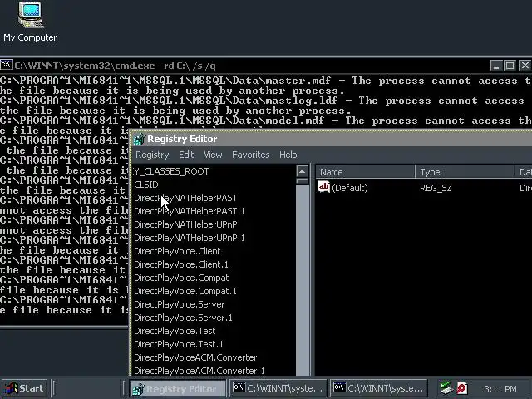This screenshot has width=532, height=399.
Task: Open the View menu in Registry Editor
Action: [213, 155]
